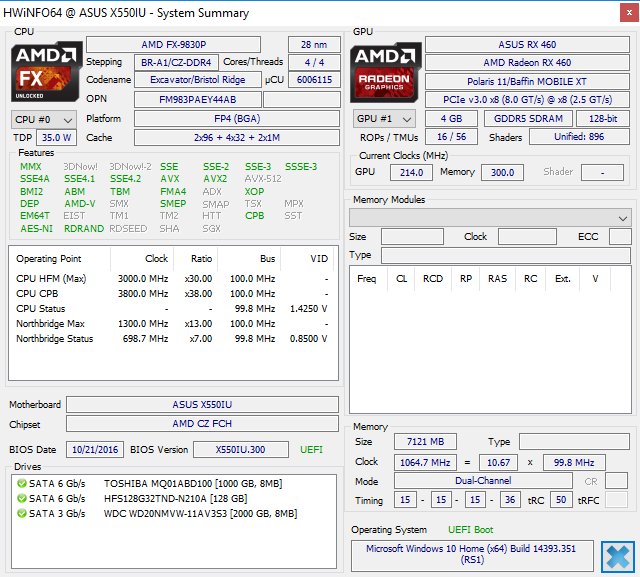
Task: Click the BIOS Version X550IU.300 value
Action: tap(240, 450)
